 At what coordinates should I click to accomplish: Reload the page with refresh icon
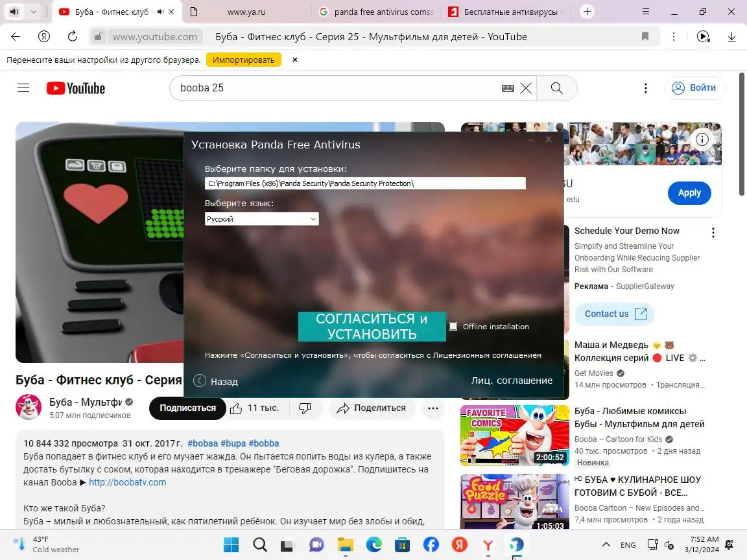click(73, 37)
